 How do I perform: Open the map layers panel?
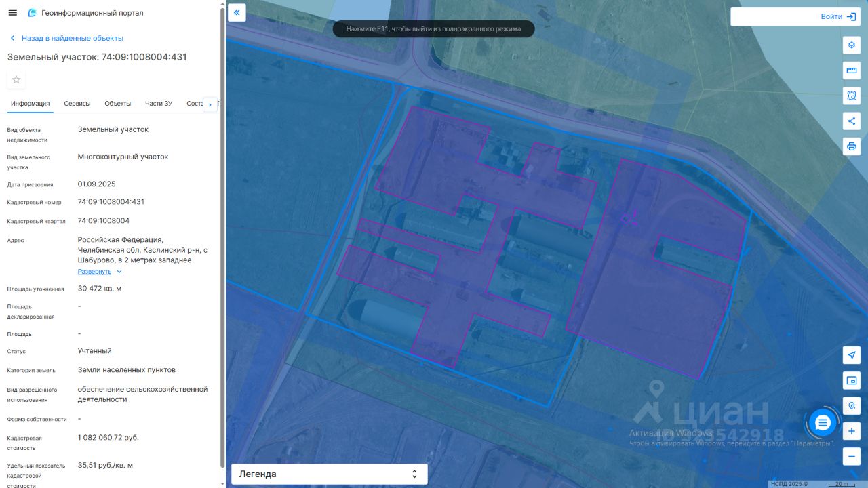click(x=851, y=45)
